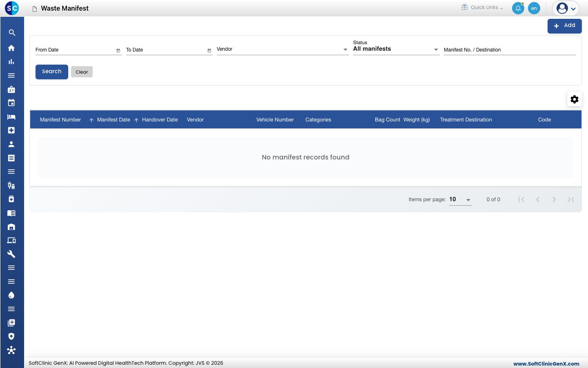Change the items per page dropdown
The height and width of the screenshot is (368, 588).
460,200
